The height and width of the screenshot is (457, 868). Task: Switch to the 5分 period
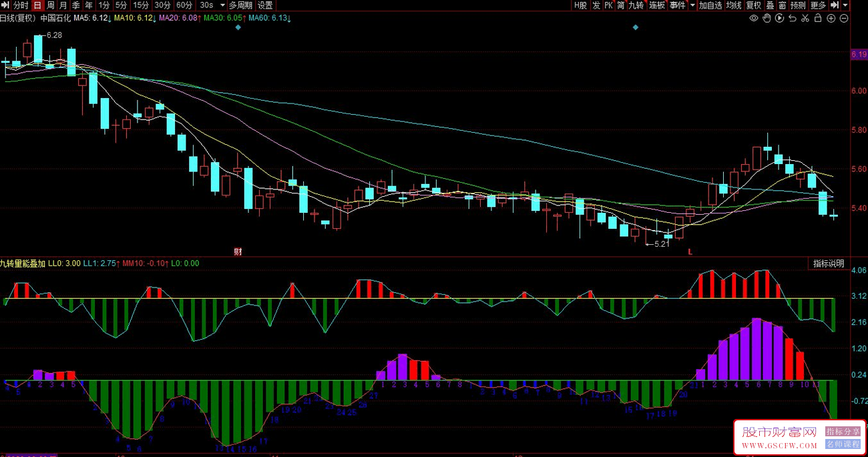(x=121, y=5)
